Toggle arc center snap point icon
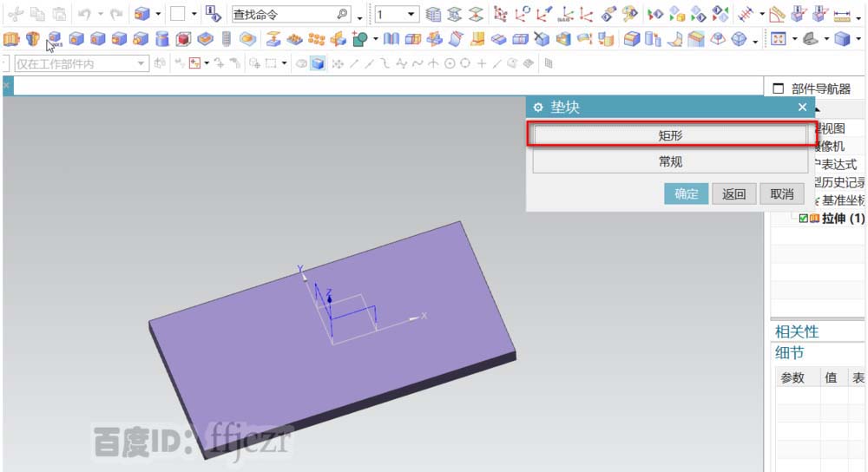Viewport: 868px width, 472px height. [450, 63]
